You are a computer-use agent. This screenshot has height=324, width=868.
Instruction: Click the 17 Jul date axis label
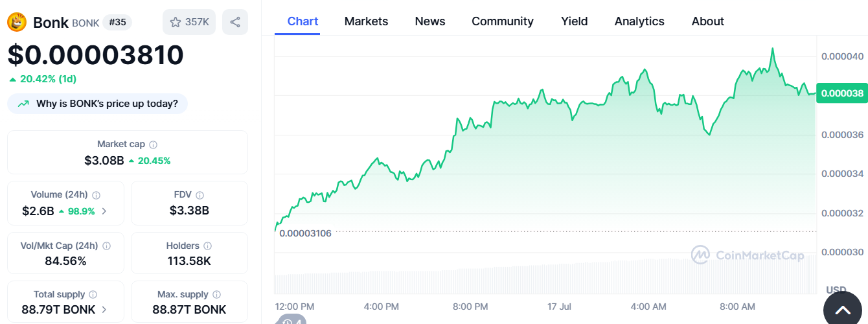pos(560,306)
